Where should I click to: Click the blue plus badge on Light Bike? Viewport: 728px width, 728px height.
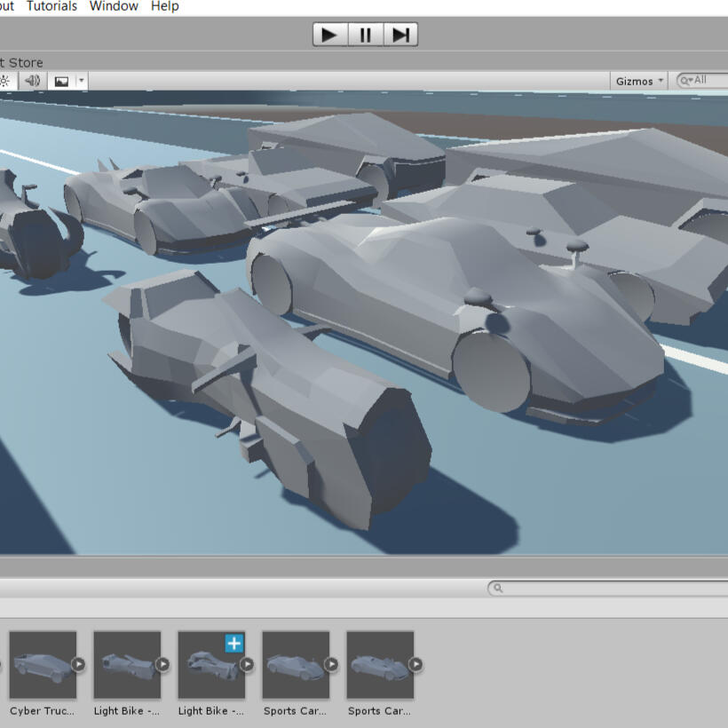(x=233, y=644)
